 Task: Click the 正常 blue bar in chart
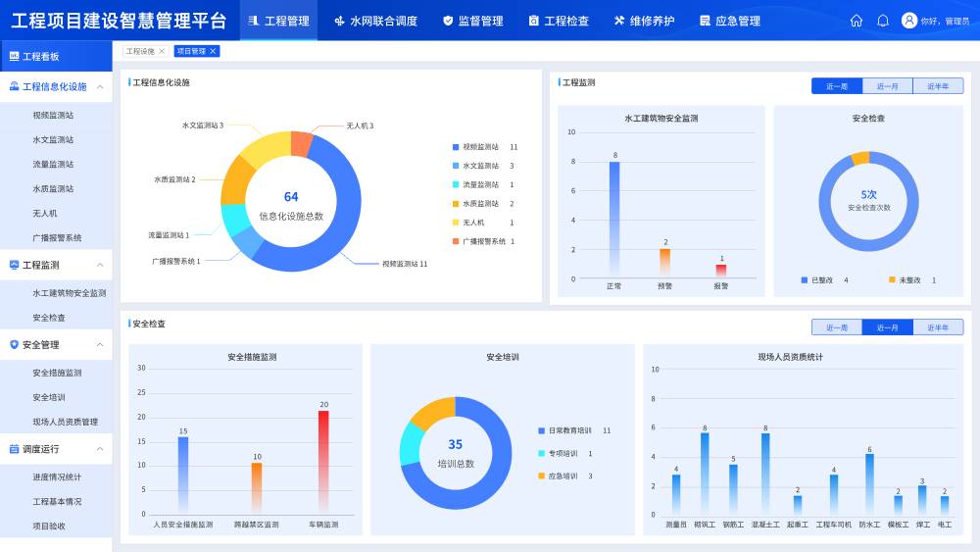click(614, 219)
